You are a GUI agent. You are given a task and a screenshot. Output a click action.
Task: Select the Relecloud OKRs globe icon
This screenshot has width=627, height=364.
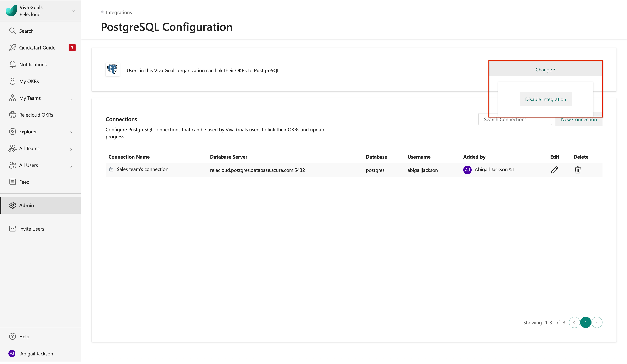13,115
